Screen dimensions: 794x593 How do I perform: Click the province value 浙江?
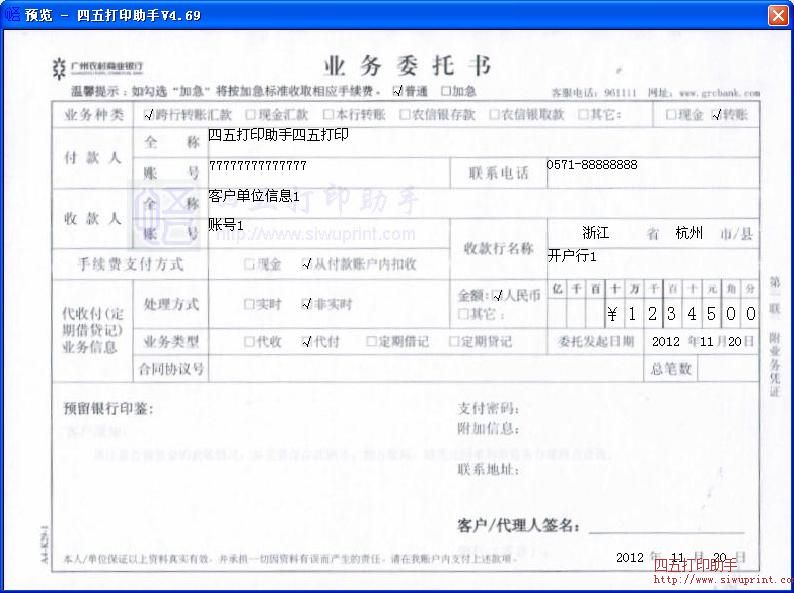pyautogui.click(x=596, y=233)
